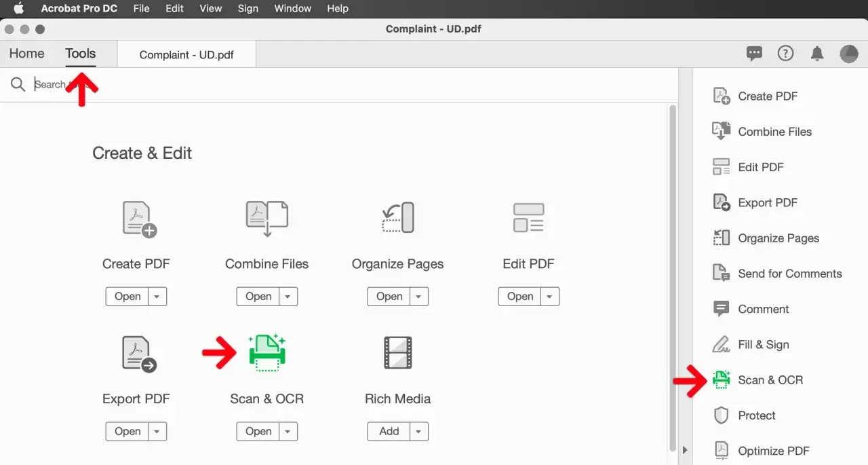
Task: Click the Comment bubble icon in sidebar
Action: coord(722,309)
